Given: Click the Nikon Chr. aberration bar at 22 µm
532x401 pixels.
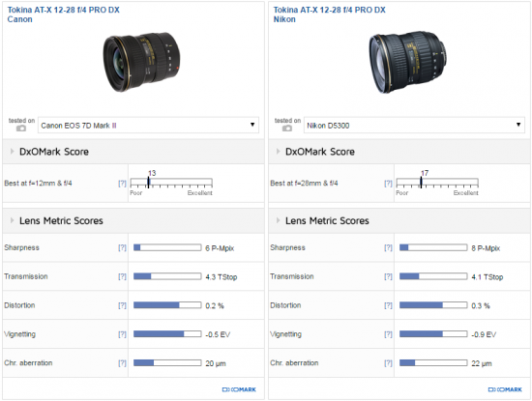Looking at the screenshot, I should click(x=433, y=362).
